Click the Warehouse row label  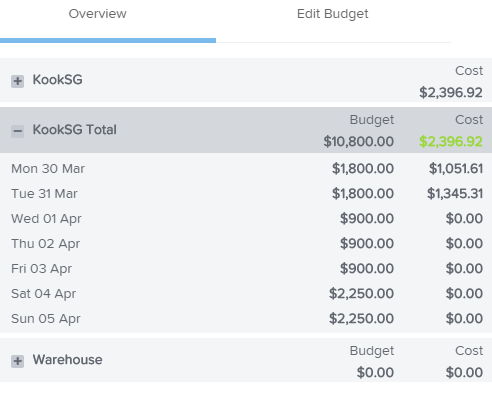67,360
